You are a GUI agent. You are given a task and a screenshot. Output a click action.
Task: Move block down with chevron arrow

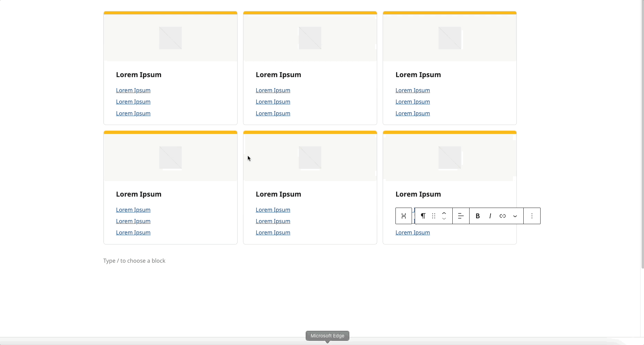point(444,219)
